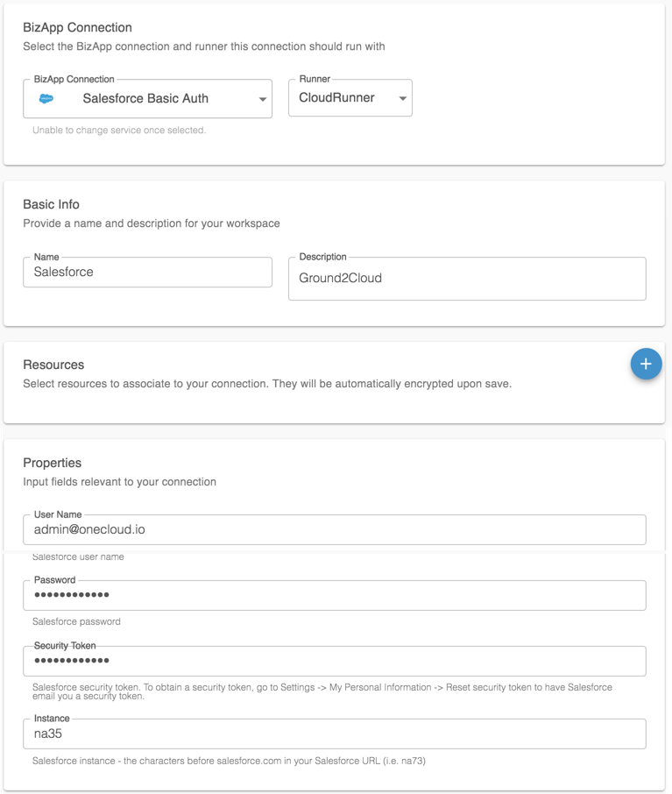This screenshot has height=794, width=672.
Task: Click the Basic Info heading
Action: click(x=51, y=204)
